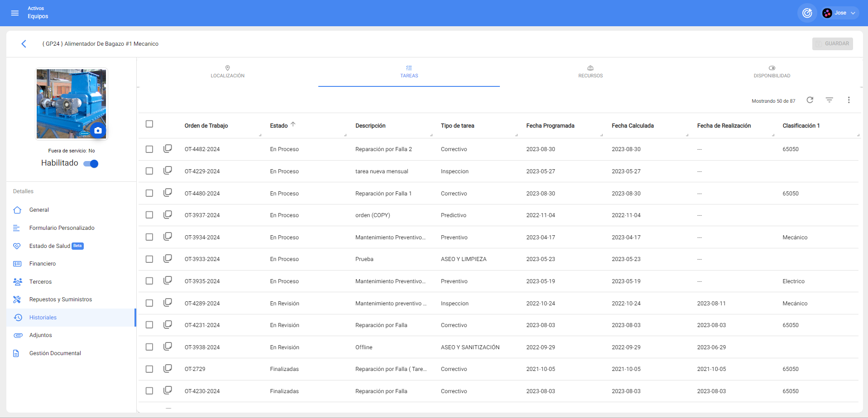Click the target icon in top bar
The width and height of the screenshot is (868, 418).
point(807,13)
